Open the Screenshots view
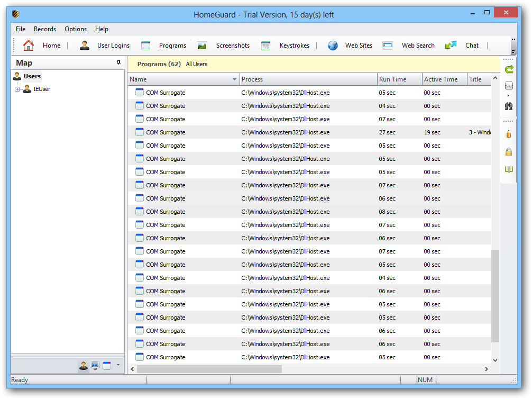This screenshot has height=399, width=532. pyautogui.click(x=223, y=46)
